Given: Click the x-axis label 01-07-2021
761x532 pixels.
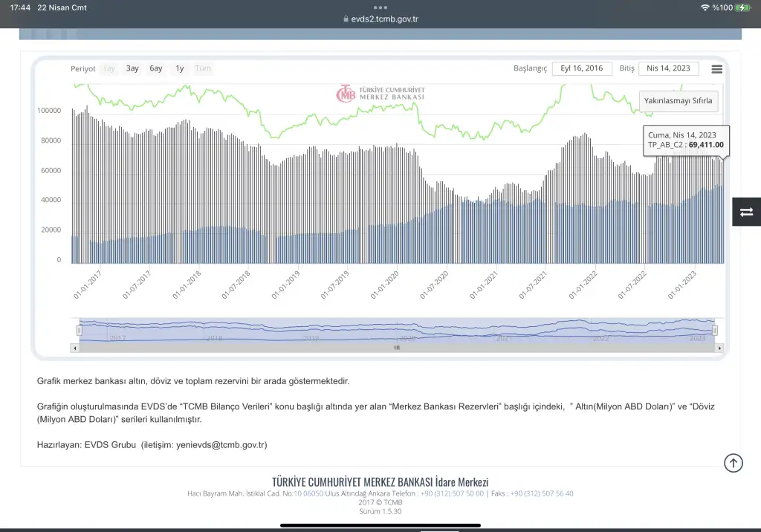Looking at the screenshot, I should click(534, 285).
